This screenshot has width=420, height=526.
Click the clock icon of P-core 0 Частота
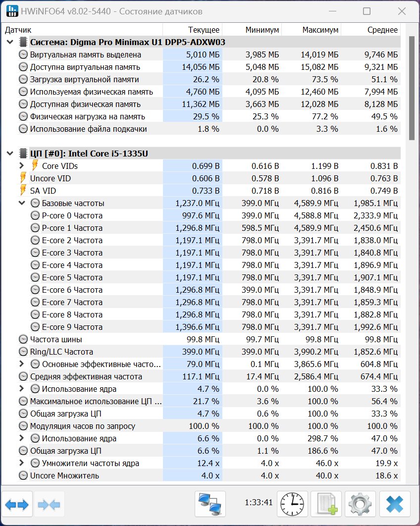[35, 215]
